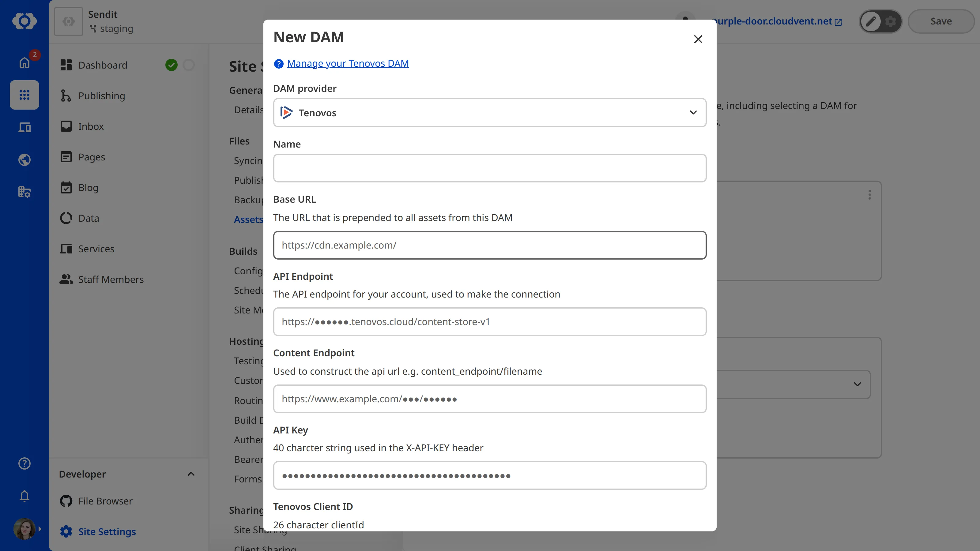
Task: Open the user avatar menu
Action: tap(24, 529)
